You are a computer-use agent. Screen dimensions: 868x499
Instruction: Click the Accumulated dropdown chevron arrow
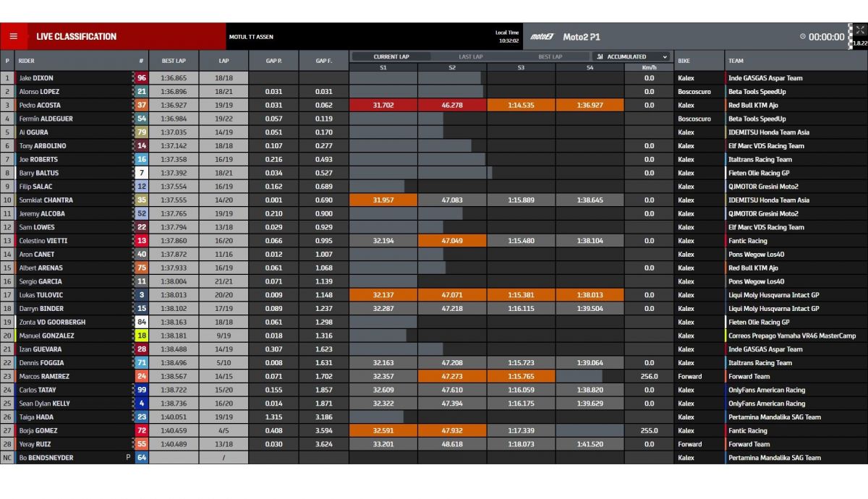coord(663,56)
